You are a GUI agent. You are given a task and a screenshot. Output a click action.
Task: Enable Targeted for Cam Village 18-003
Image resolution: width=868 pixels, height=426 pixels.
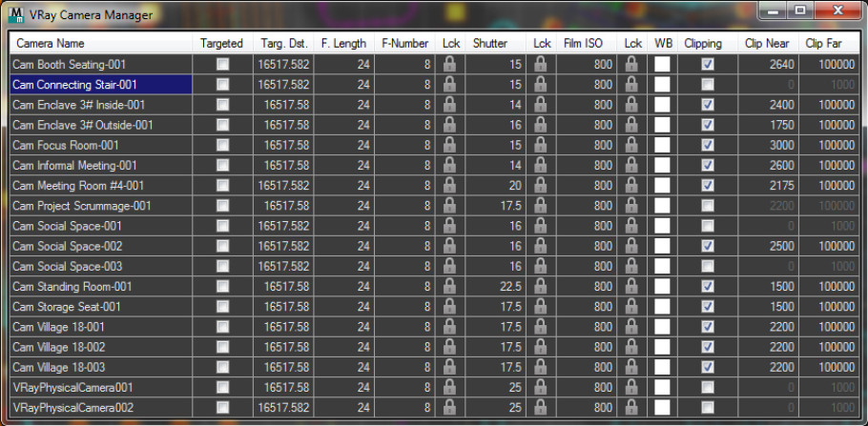(x=222, y=367)
